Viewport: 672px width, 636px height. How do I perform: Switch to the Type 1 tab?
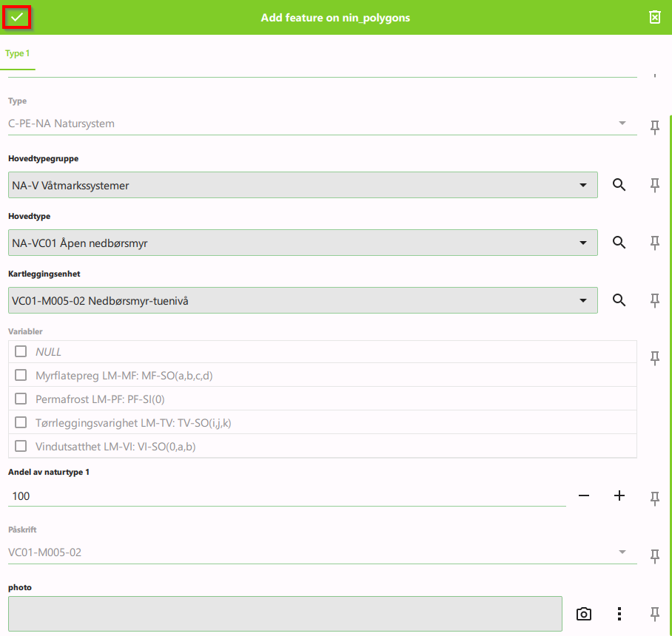pyautogui.click(x=18, y=54)
